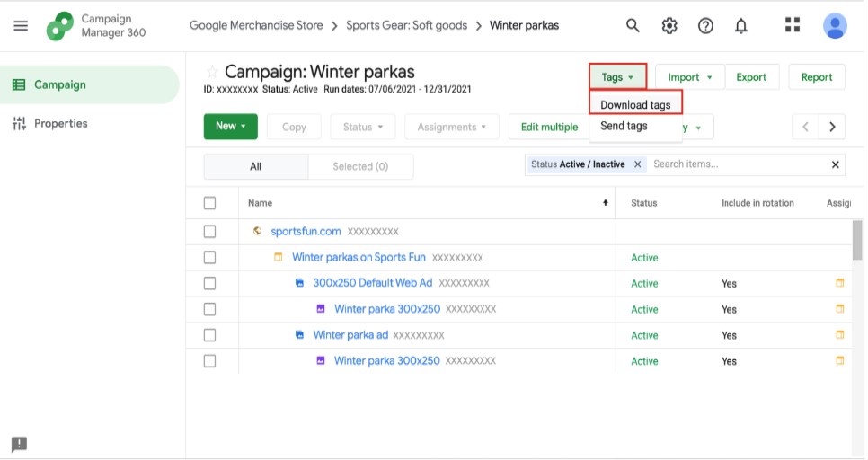
Task: Click the placement icon beside Winter parkas on Sports Fun
Action: tap(279, 257)
